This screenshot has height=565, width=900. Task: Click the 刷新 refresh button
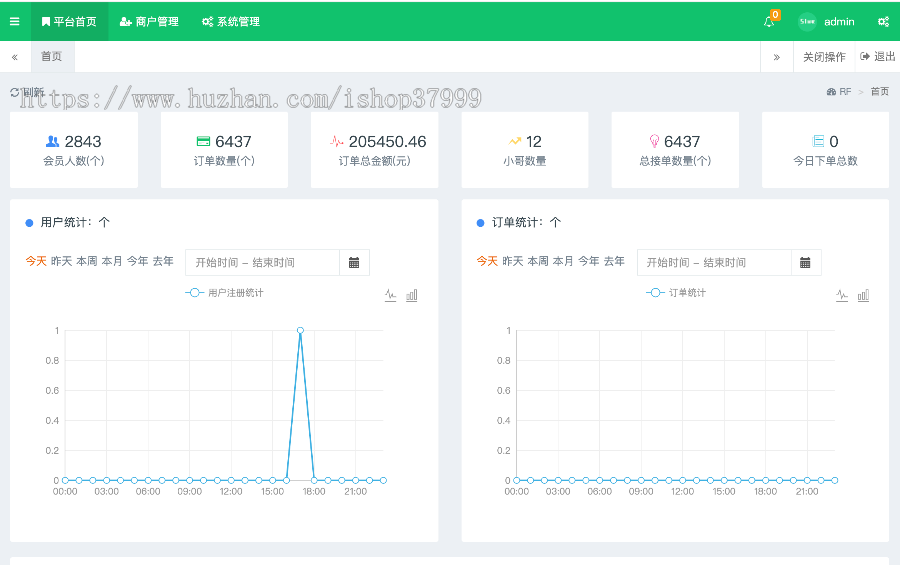tap(27, 92)
